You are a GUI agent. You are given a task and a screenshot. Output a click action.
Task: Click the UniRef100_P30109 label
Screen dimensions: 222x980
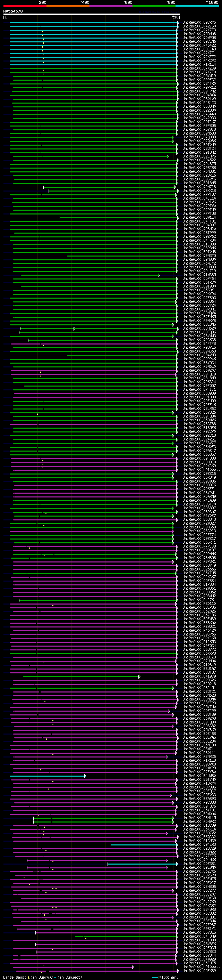tap(199, 99)
